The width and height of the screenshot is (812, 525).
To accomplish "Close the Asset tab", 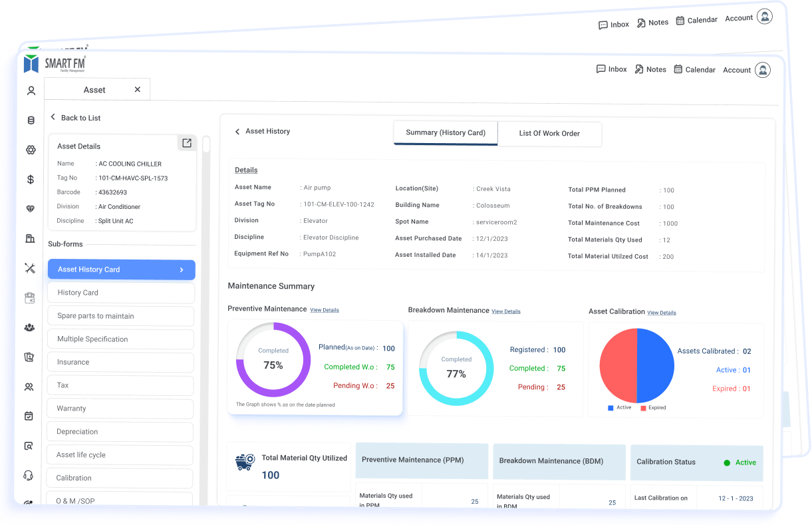I will (x=137, y=88).
